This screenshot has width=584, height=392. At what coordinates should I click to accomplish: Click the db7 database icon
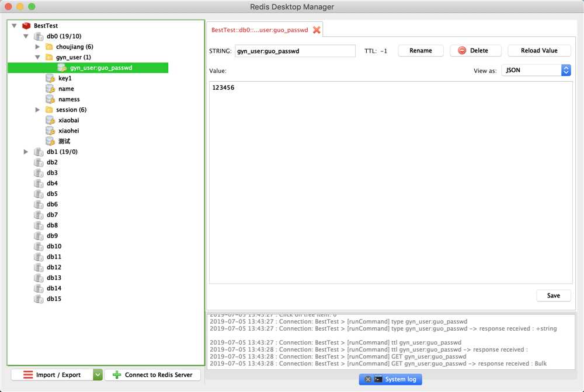(x=39, y=215)
